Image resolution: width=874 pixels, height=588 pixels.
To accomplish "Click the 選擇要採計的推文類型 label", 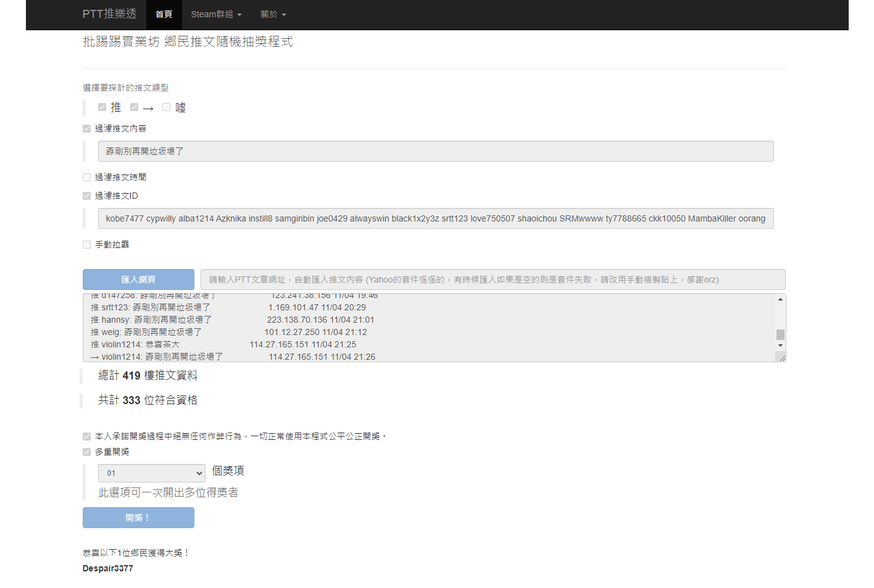I will [126, 88].
